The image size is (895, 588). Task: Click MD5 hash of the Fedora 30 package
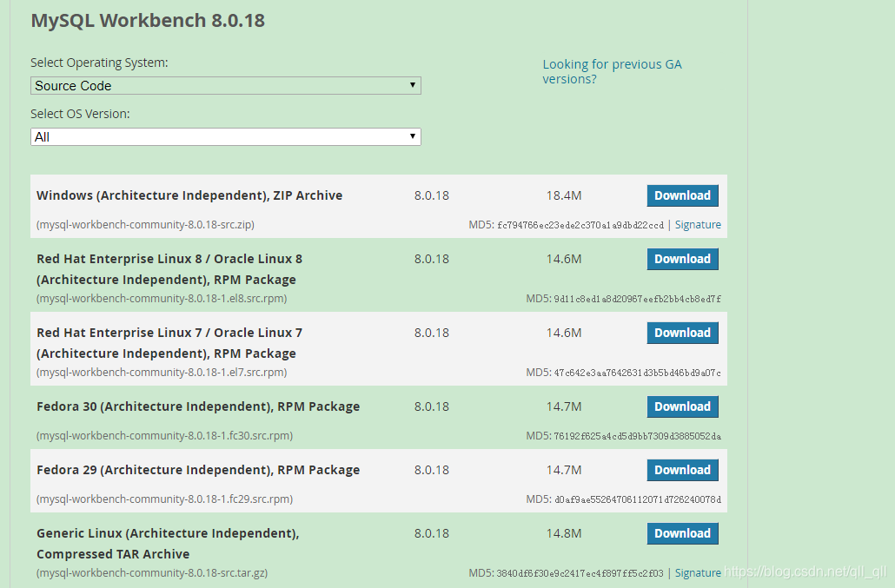point(637,436)
